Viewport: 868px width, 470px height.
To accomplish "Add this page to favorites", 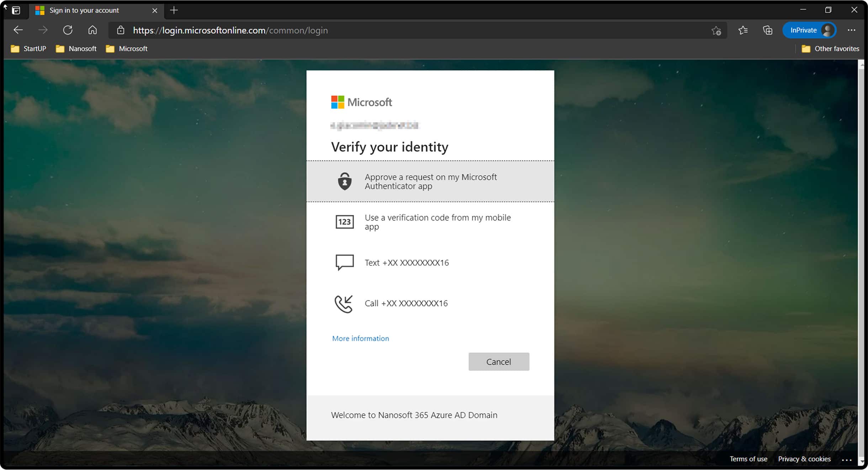I will (716, 31).
